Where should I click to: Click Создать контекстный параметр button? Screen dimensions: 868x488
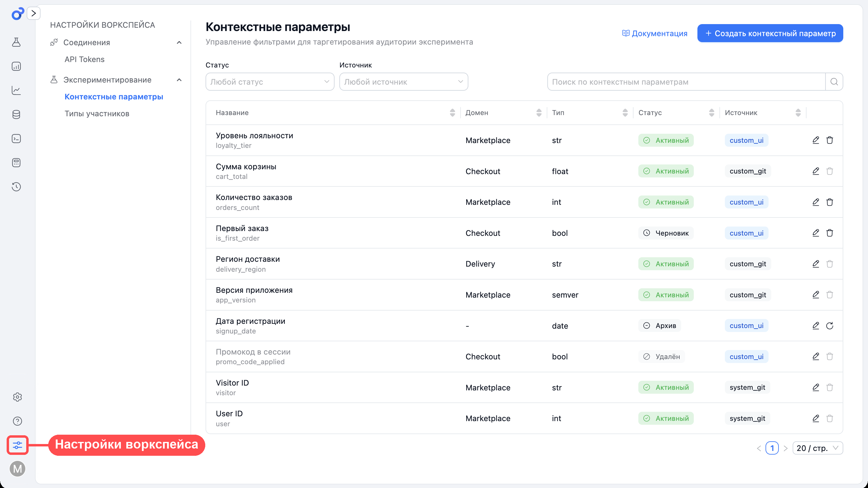(770, 33)
